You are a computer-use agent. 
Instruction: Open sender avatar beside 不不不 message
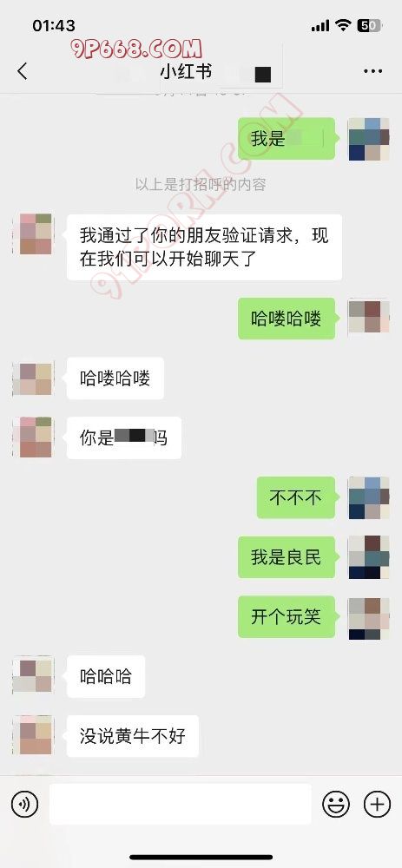(368, 497)
